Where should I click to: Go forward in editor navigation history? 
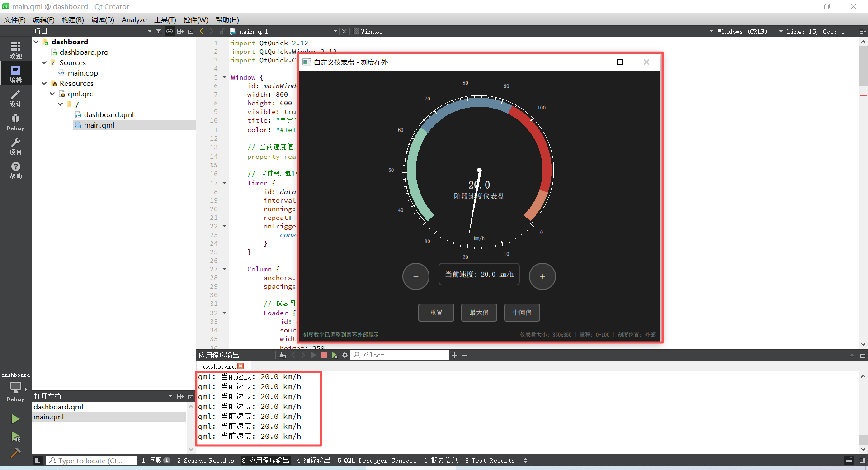pyautogui.click(x=212, y=31)
